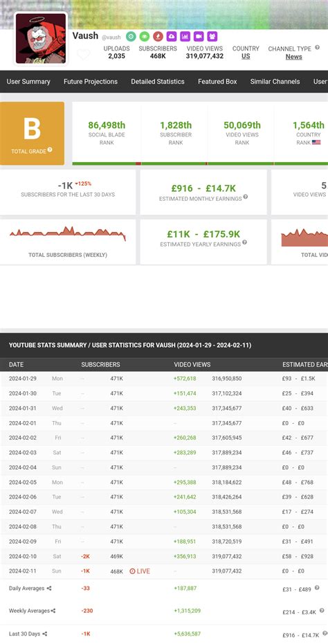The width and height of the screenshot is (328, 644).
Task: Click the green eye badge icon
Action: coord(144,37)
